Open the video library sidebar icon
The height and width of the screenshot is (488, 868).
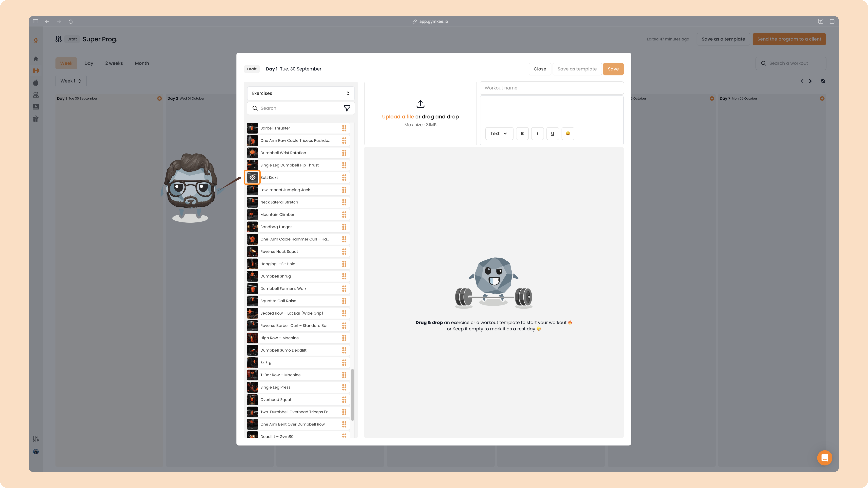tap(36, 107)
